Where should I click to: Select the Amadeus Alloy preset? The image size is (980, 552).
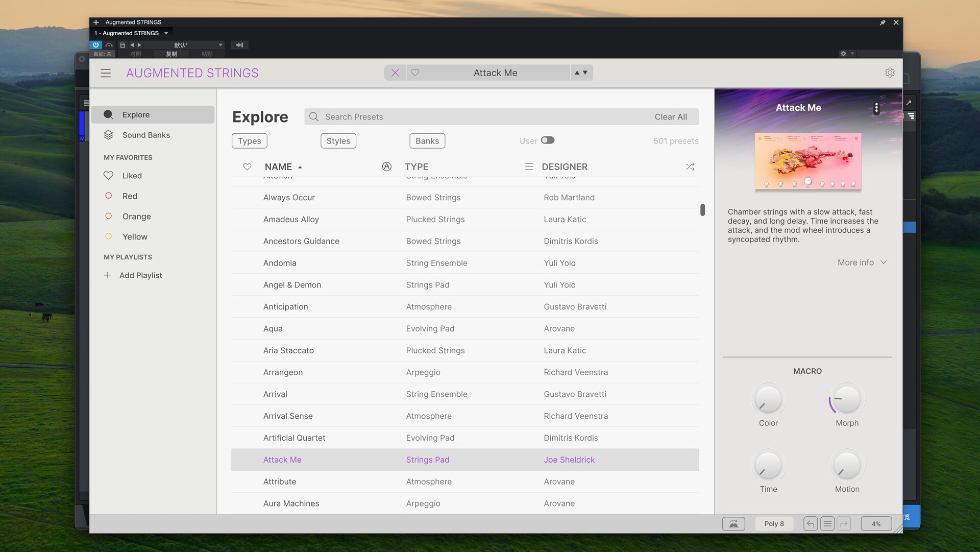(x=465, y=220)
